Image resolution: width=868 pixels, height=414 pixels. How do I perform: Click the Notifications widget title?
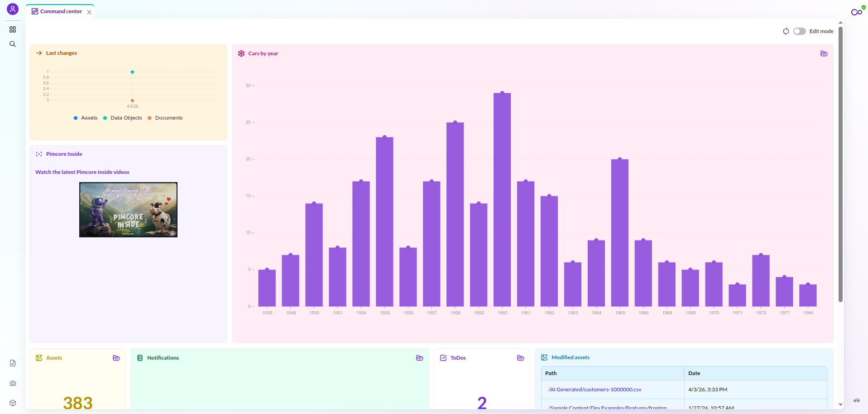pos(163,358)
